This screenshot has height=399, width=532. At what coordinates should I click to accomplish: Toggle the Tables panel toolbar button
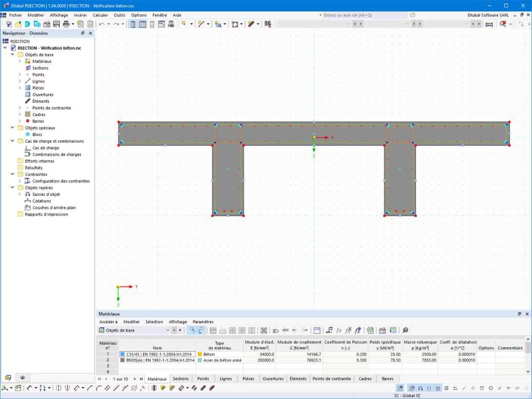[143, 24]
